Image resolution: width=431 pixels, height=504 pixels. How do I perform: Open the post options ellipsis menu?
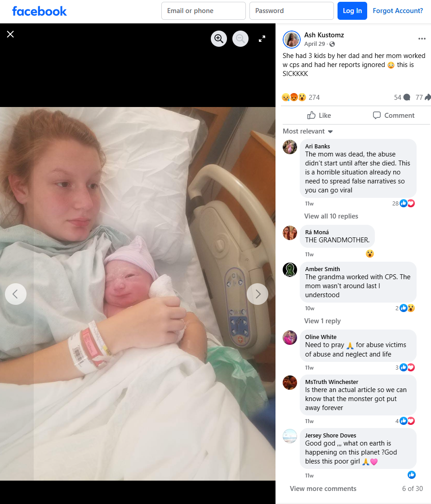[x=422, y=39]
